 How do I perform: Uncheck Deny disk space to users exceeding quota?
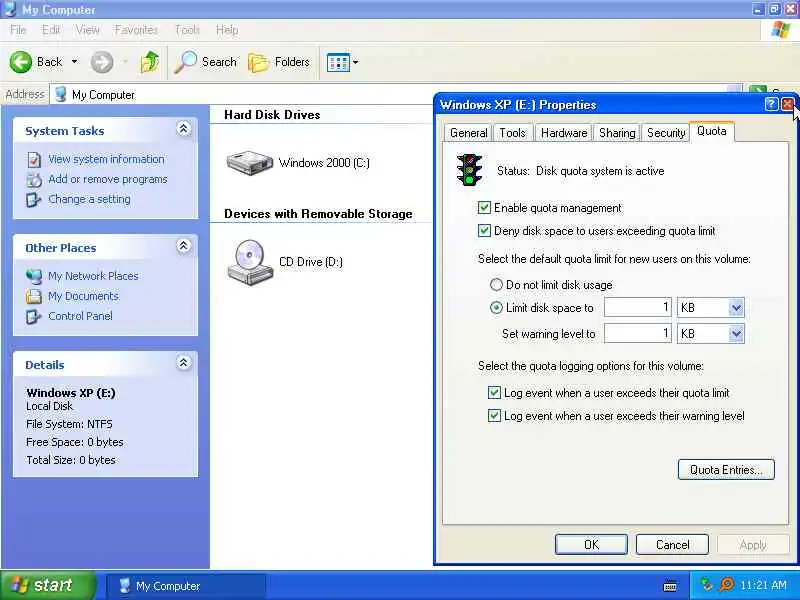(484, 231)
